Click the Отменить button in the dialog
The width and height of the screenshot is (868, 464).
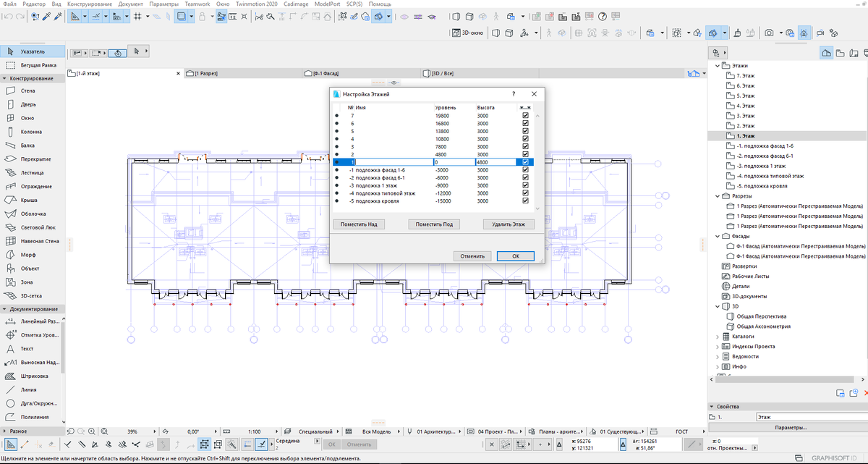click(472, 256)
